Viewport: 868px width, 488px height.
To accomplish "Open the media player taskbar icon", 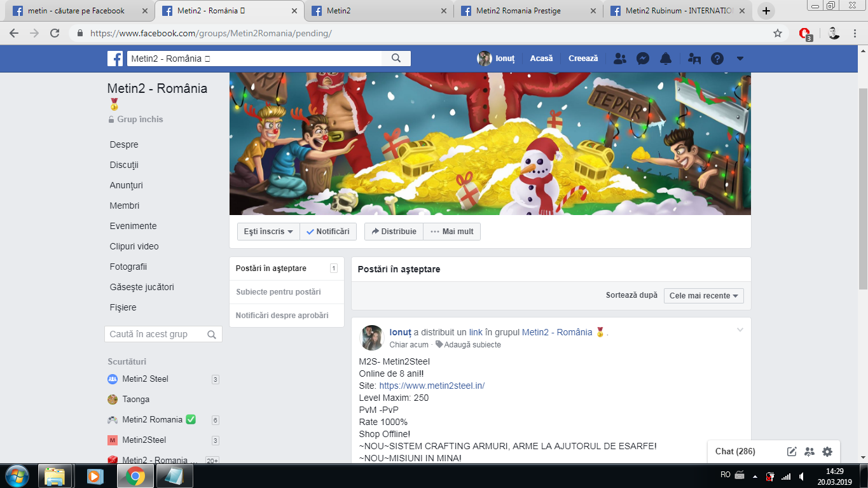I will coord(94,476).
